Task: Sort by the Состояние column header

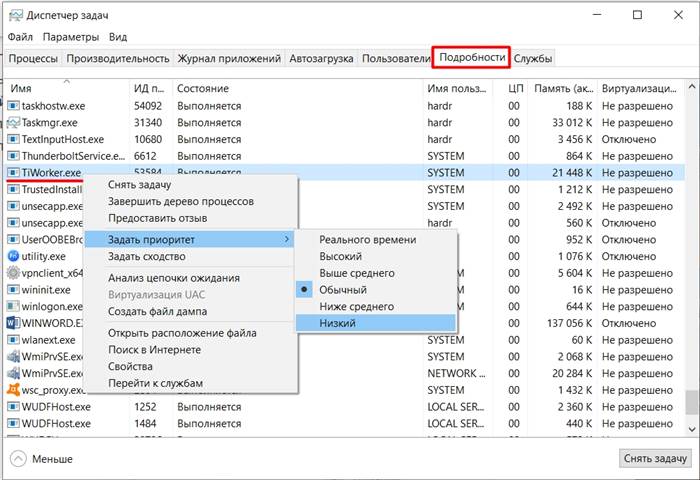Action: [x=297, y=88]
